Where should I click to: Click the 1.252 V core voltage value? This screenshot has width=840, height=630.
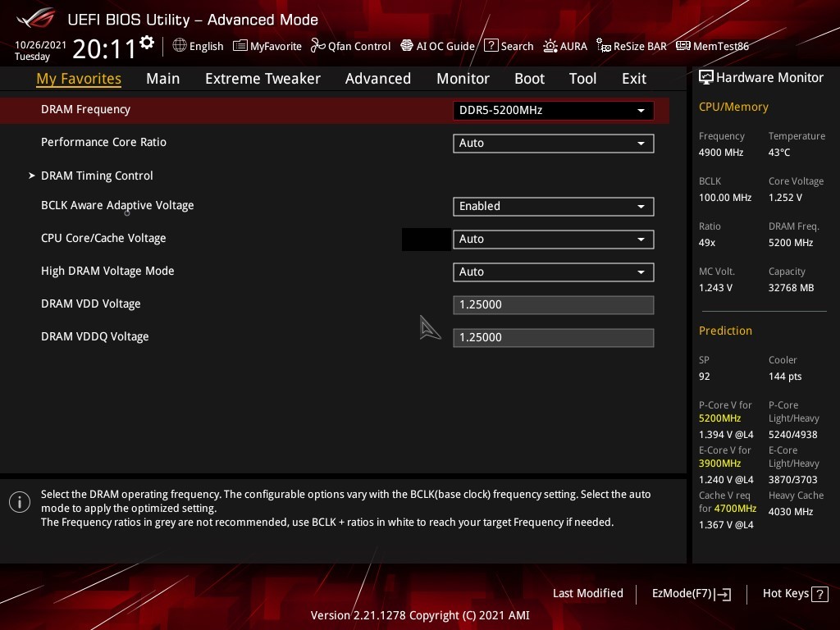pyautogui.click(x=785, y=197)
